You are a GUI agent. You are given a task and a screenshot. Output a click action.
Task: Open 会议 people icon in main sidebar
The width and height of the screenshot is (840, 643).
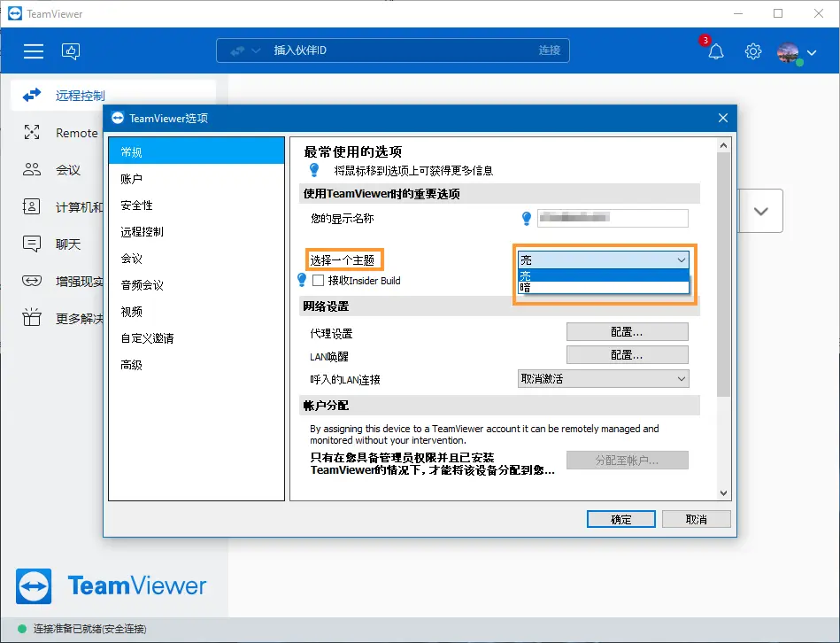[32, 169]
